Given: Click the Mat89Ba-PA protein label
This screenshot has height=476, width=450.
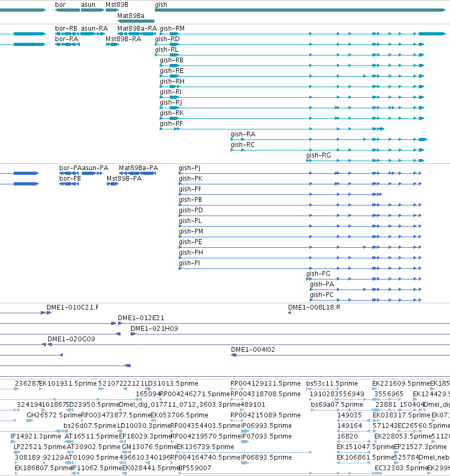Looking at the screenshot, I should pos(139,168).
